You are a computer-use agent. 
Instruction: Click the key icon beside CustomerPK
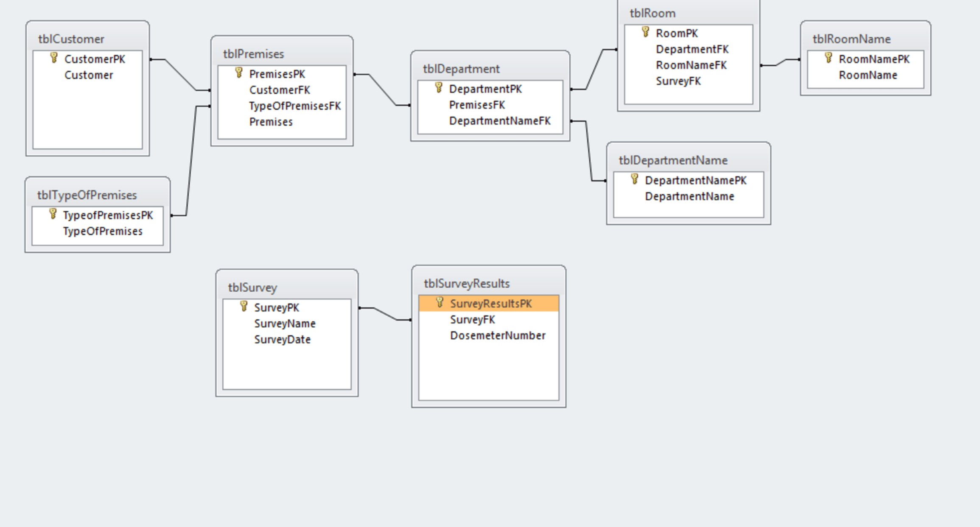(54, 58)
